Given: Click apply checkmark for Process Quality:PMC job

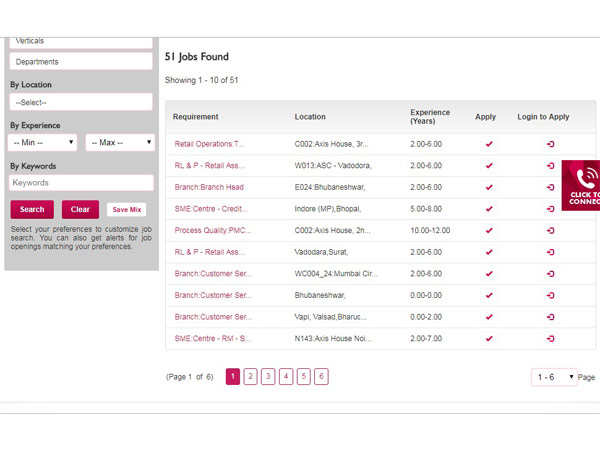Looking at the screenshot, I should click(489, 231).
